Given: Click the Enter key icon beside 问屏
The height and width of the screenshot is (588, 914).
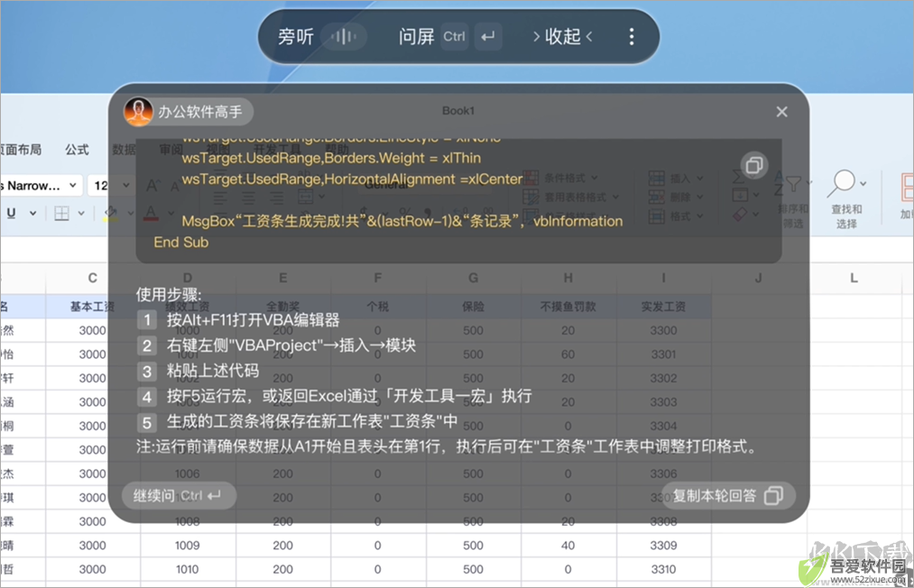Looking at the screenshot, I should click(x=488, y=37).
